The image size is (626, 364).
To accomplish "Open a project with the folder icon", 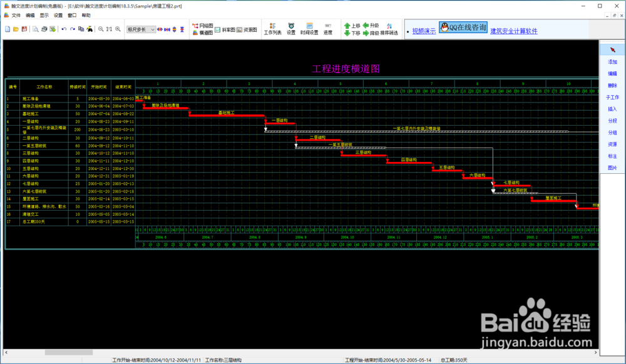I will pyautogui.click(x=16, y=29).
